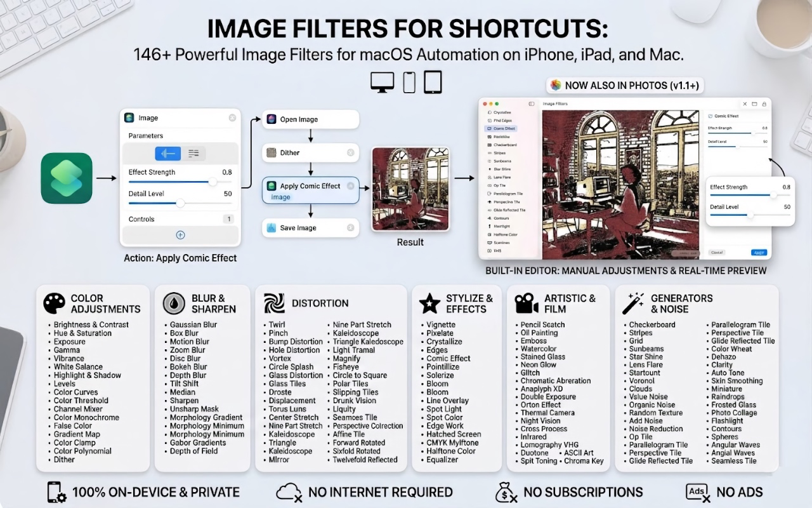Image resolution: width=812 pixels, height=508 pixels.
Task: Click Fisheye in the Distortion list
Action: (346, 367)
